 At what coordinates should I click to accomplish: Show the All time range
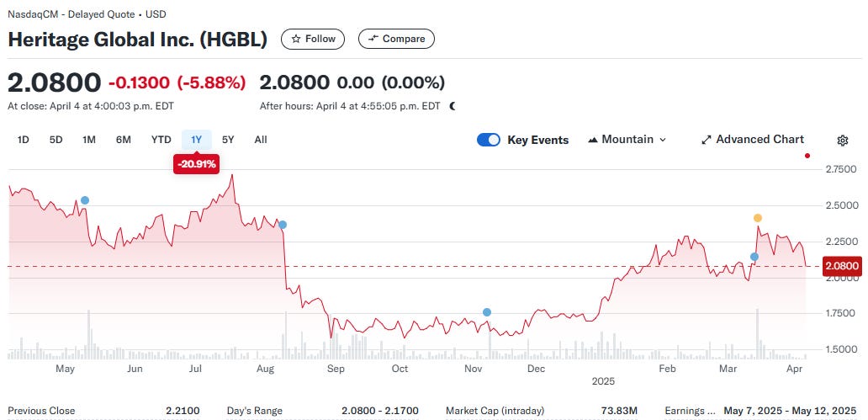point(261,140)
